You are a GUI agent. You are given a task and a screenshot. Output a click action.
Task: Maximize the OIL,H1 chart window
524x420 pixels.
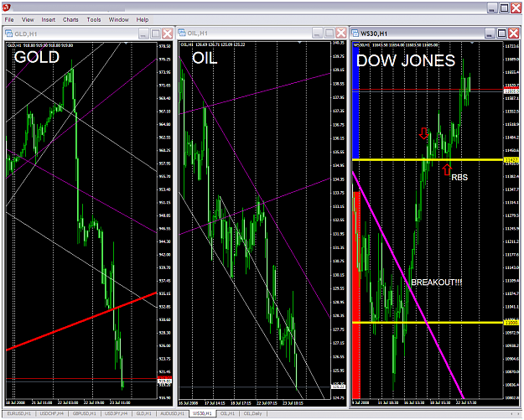point(329,33)
